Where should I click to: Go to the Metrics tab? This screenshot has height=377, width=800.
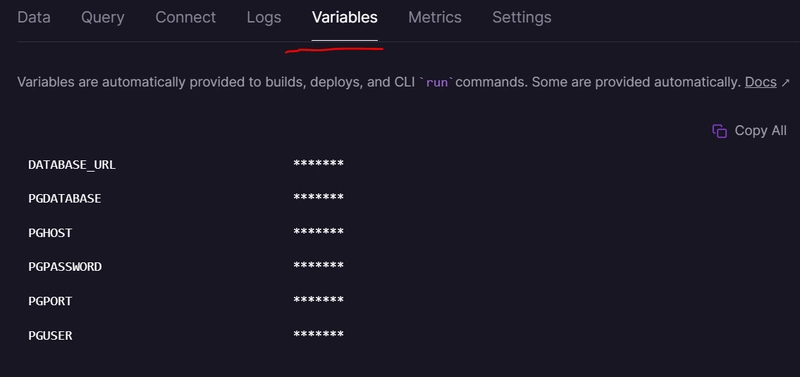(x=435, y=17)
